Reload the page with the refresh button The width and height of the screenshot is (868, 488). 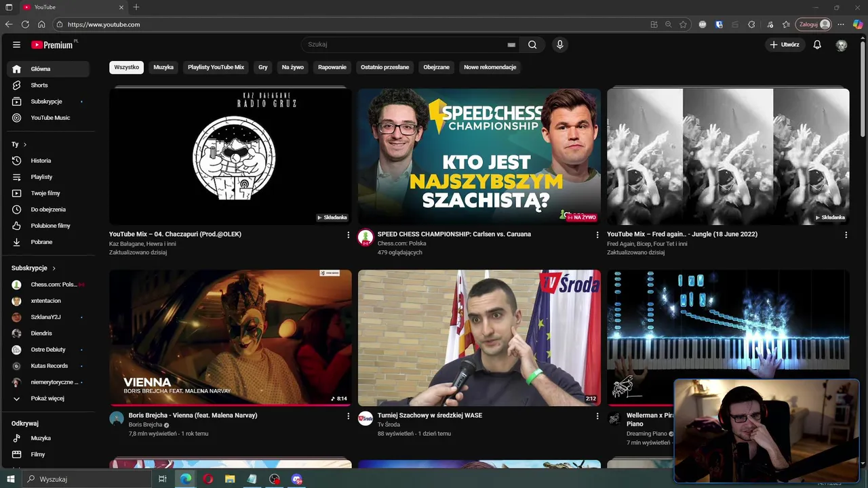pyautogui.click(x=25, y=24)
